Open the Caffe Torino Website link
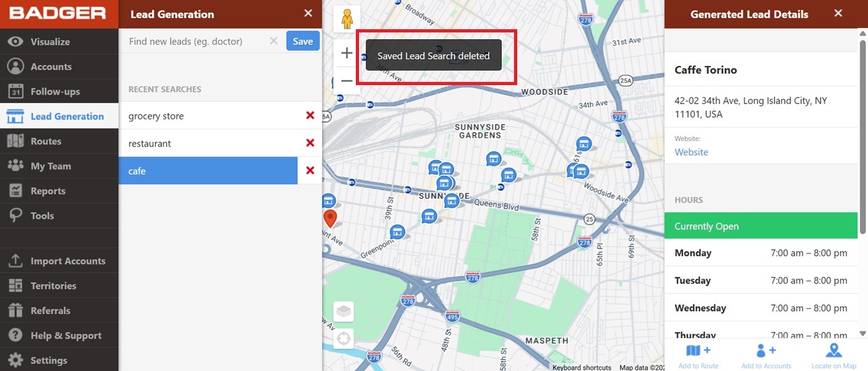 coord(691,152)
